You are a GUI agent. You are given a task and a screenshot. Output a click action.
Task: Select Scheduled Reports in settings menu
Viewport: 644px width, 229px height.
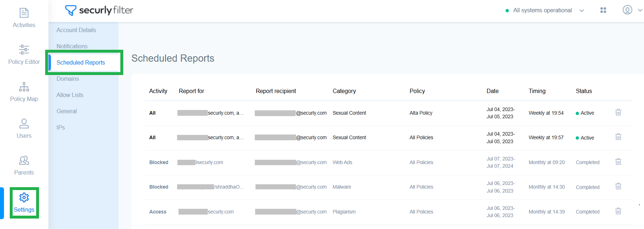(x=81, y=62)
